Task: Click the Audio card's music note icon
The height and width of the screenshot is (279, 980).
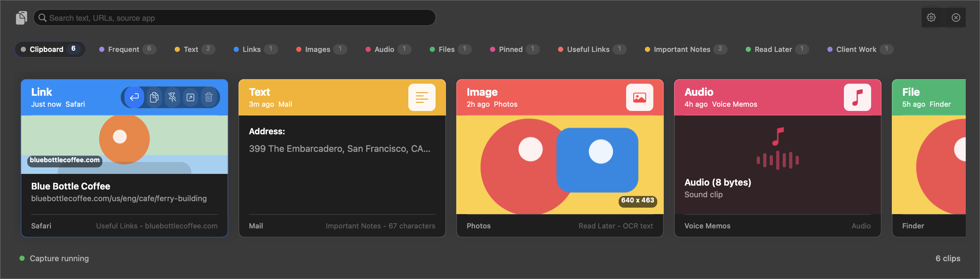Action: (857, 97)
